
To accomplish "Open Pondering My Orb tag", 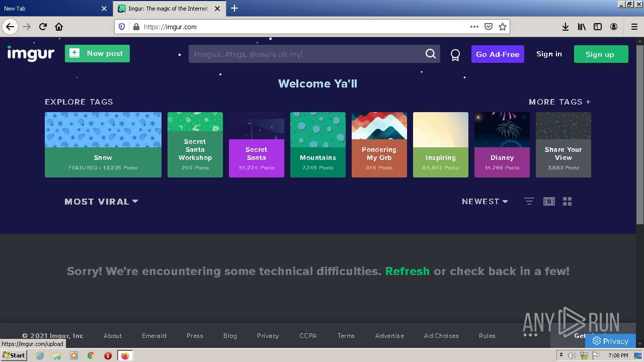I will [x=379, y=145].
